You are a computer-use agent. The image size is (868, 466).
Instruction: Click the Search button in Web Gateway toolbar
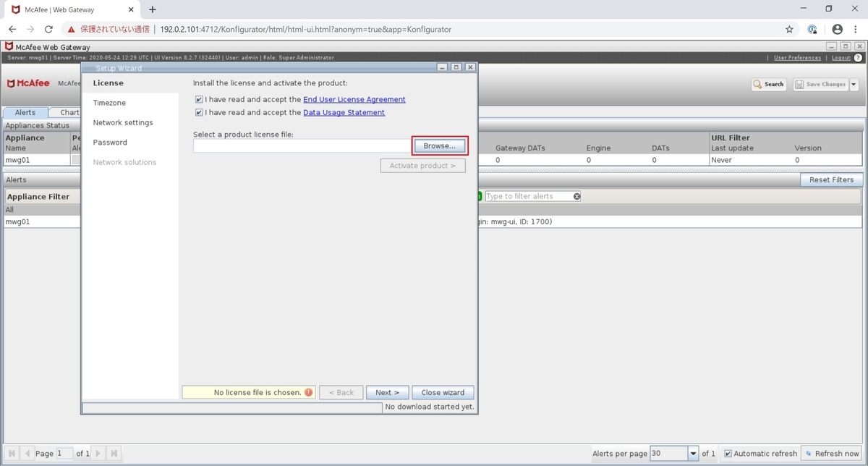(769, 84)
